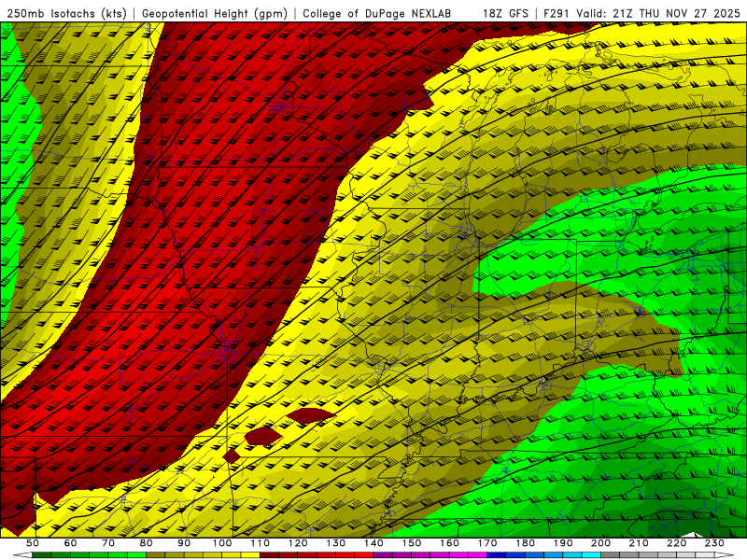Click the 100 label on the color scale
This screenshot has height=560, width=747.
222,543
